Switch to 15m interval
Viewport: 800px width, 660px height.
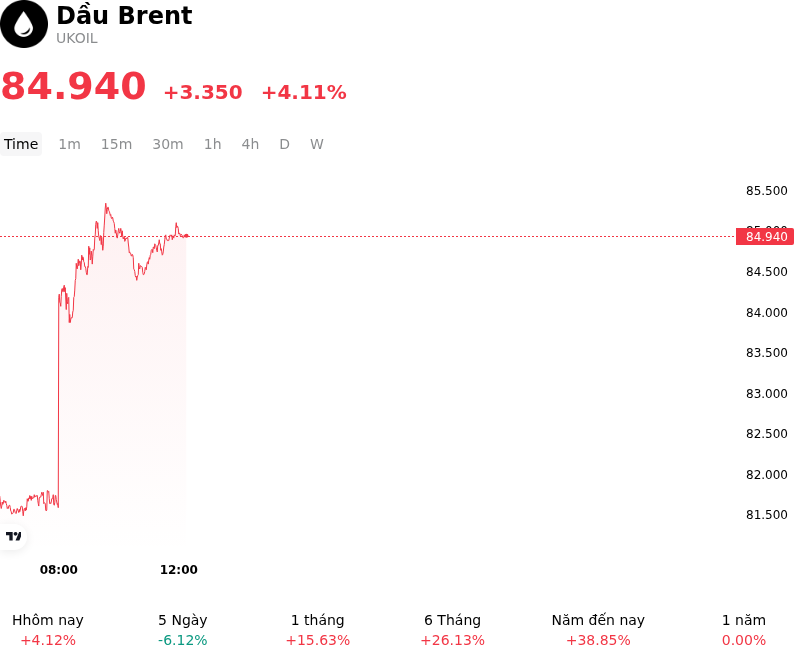coord(116,144)
